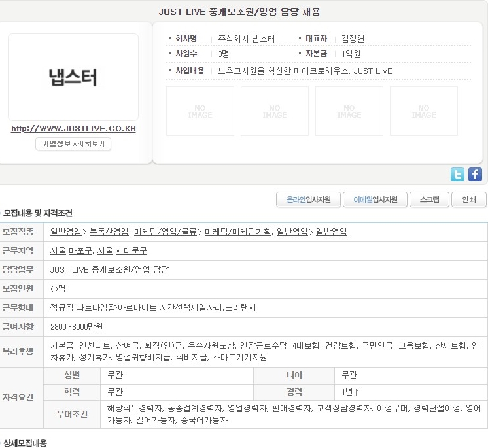This screenshot has height=448, width=488.
Task: Click the 모집인원 value ○명
Action: click(58, 288)
